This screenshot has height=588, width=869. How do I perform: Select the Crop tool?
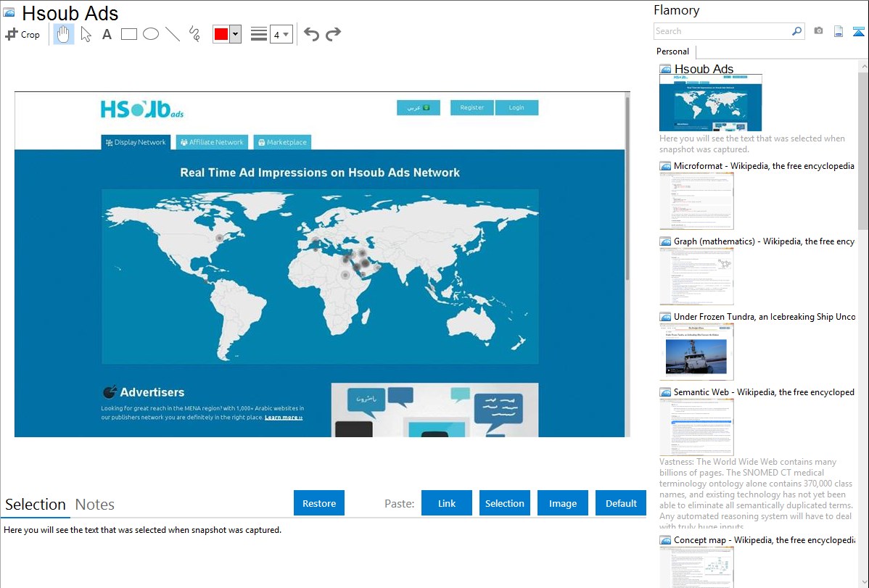pyautogui.click(x=22, y=34)
